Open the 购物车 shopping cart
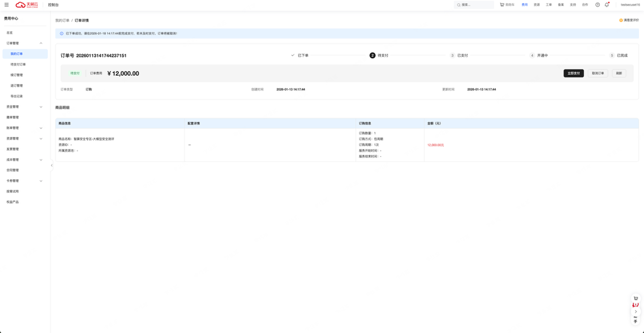 507,5
